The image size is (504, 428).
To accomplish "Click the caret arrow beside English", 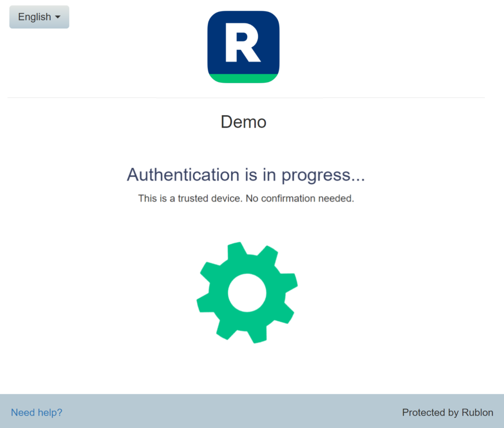I will 58,17.
